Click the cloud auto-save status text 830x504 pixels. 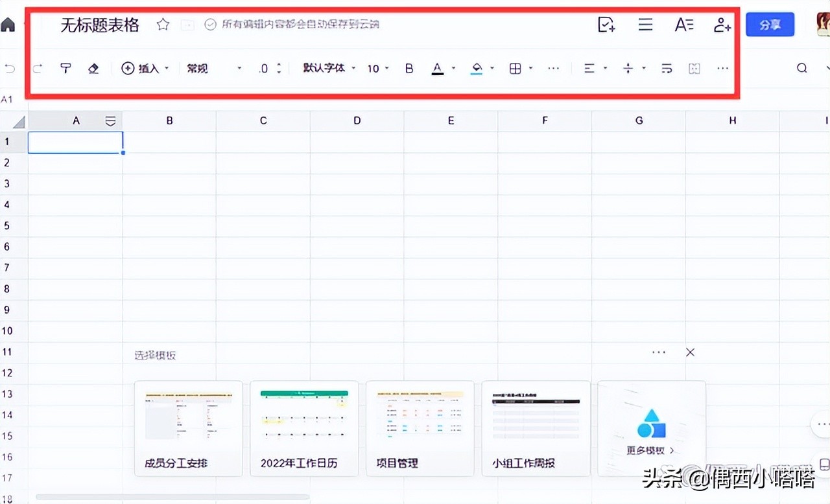[x=300, y=25]
